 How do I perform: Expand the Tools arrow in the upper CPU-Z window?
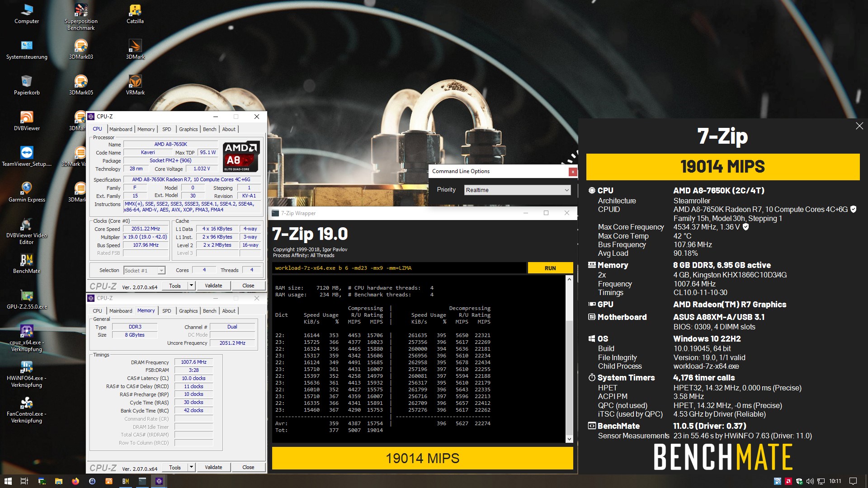(x=191, y=286)
